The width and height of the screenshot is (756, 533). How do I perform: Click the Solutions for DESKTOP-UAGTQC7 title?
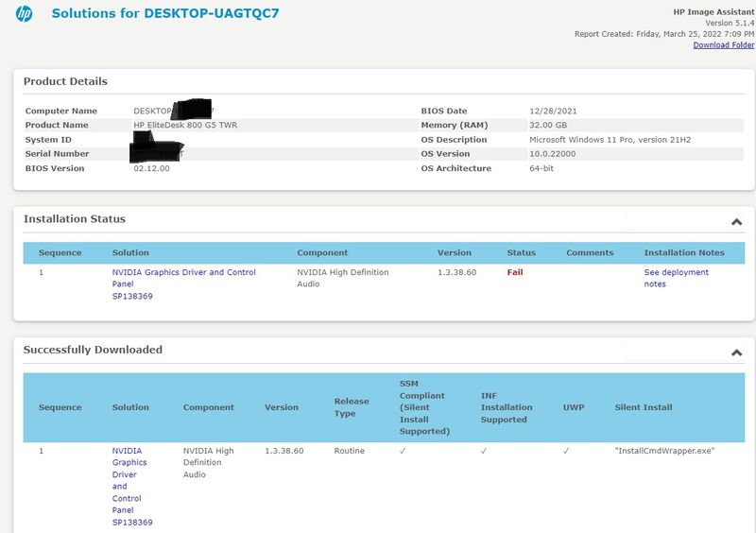tap(164, 13)
